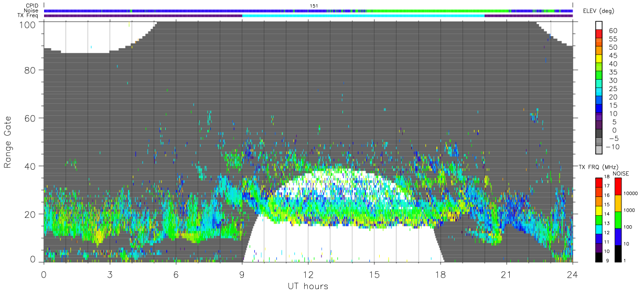Click NOISE legend tick label 100
The height and width of the screenshot is (297, 644).
coord(628,226)
